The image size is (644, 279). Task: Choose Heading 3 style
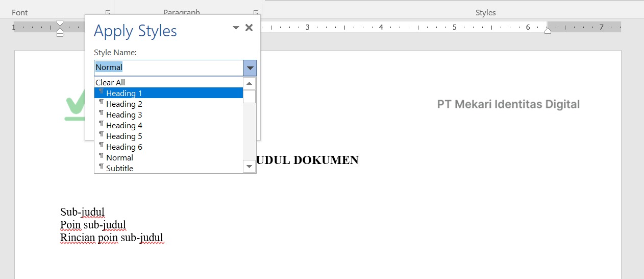168,114
